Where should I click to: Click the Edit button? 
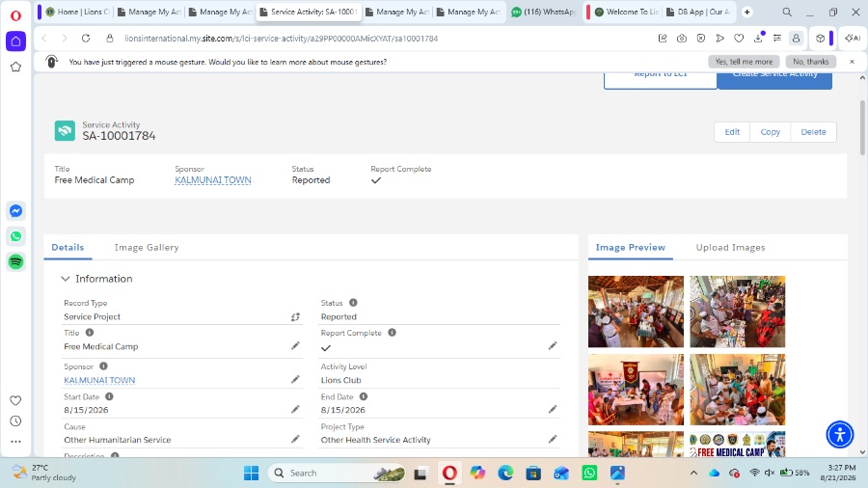732,132
